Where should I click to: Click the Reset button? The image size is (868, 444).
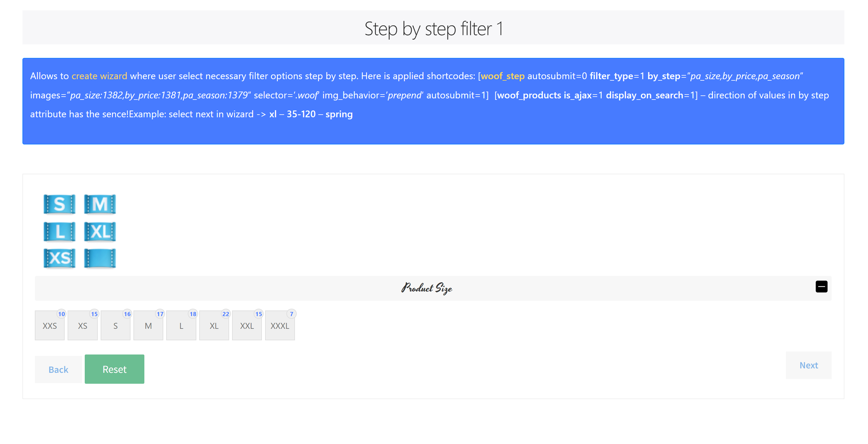(114, 369)
